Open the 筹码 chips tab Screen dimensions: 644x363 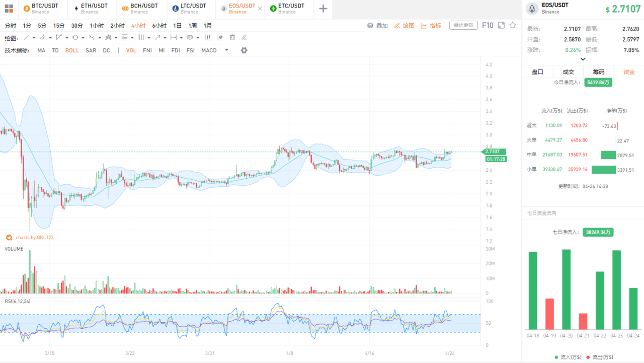click(598, 72)
